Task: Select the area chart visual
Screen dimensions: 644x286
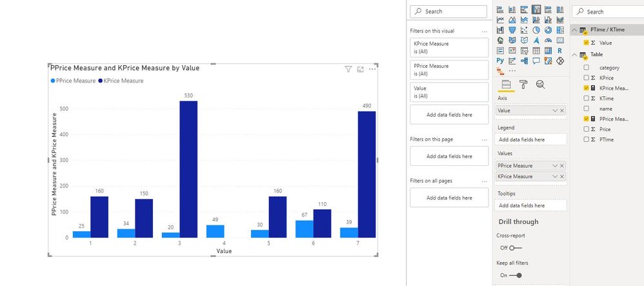Action: (x=512, y=20)
